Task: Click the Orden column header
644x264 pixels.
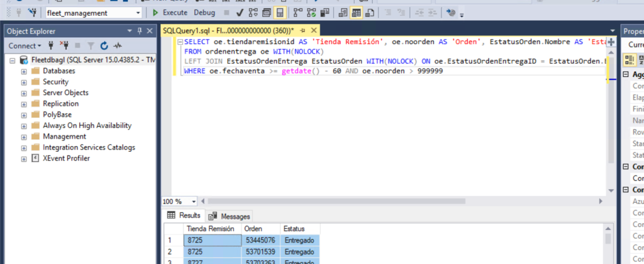Action: click(x=261, y=229)
